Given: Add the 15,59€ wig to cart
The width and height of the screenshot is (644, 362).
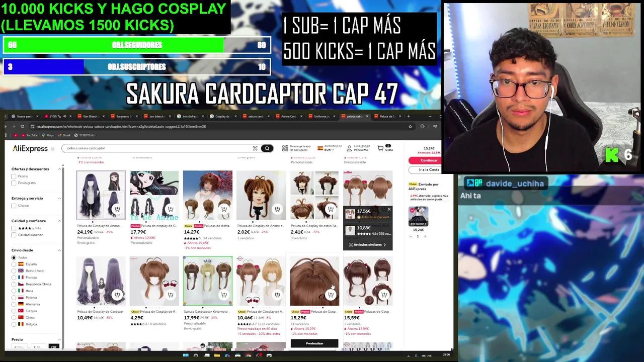Looking at the screenshot, I should (384, 295).
